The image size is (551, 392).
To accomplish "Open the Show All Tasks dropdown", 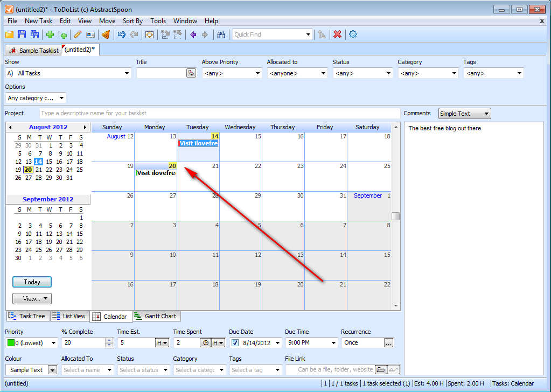I will 127,73.
